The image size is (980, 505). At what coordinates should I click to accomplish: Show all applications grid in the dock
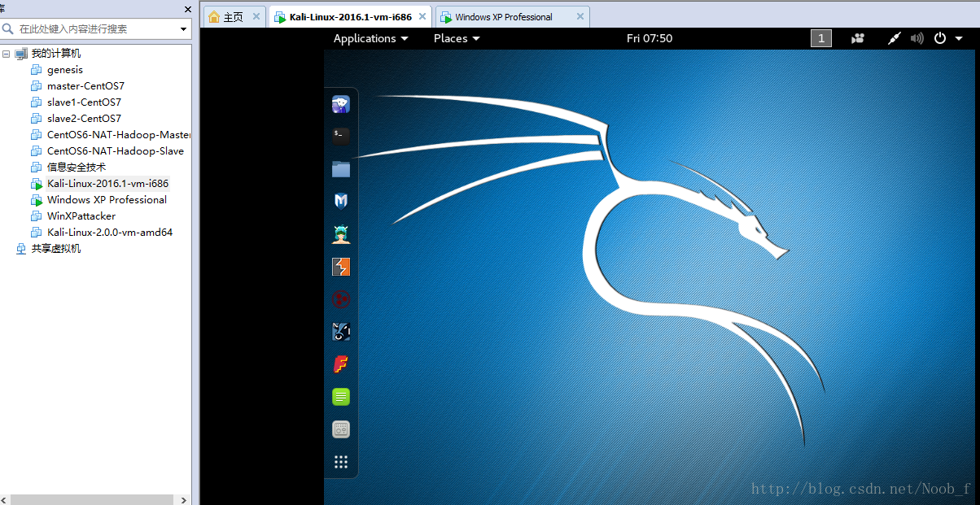[341, 462]
